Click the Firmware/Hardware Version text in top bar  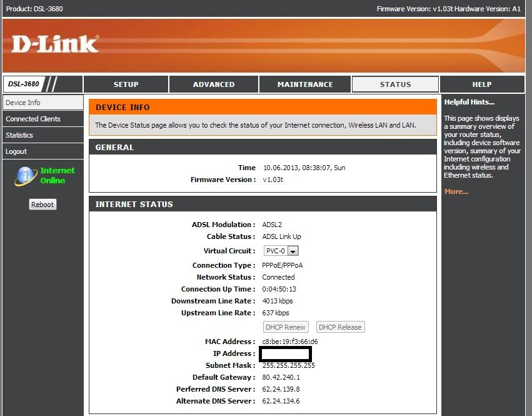pyautogui.click(x=448, y=9)
